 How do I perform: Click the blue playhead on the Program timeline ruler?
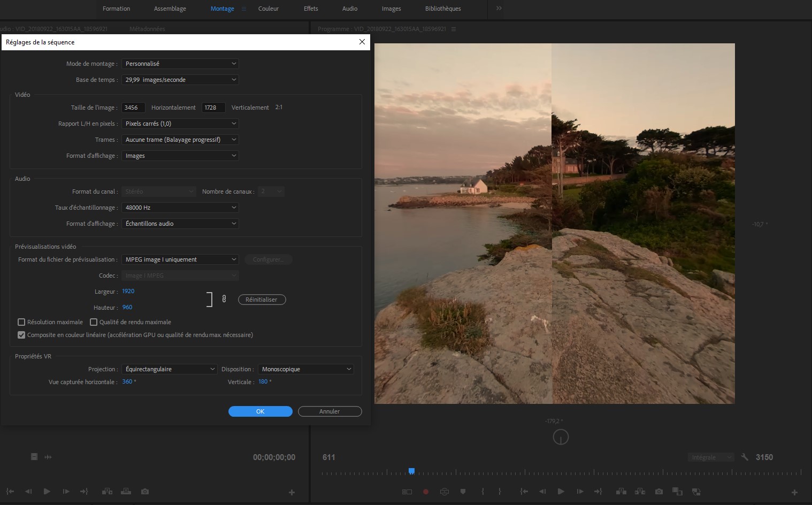[x=411, y=471]
